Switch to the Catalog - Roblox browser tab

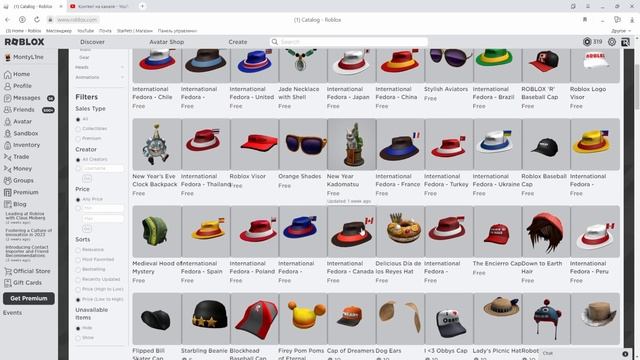click(x=33, y=6)
